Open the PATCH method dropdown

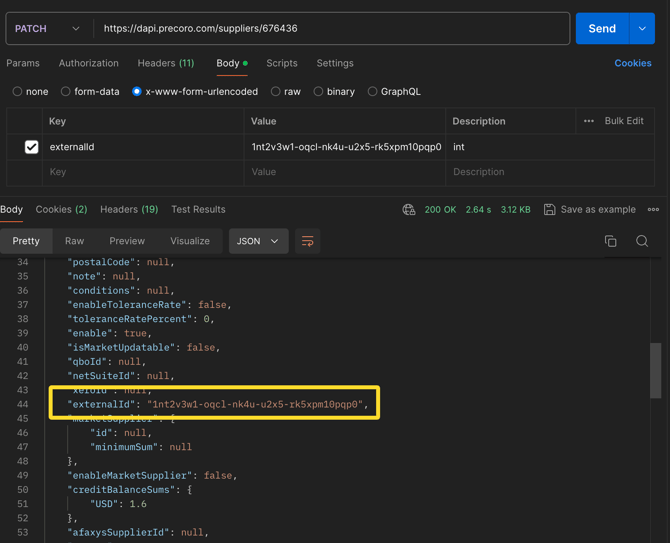click(x=48, y=29)
